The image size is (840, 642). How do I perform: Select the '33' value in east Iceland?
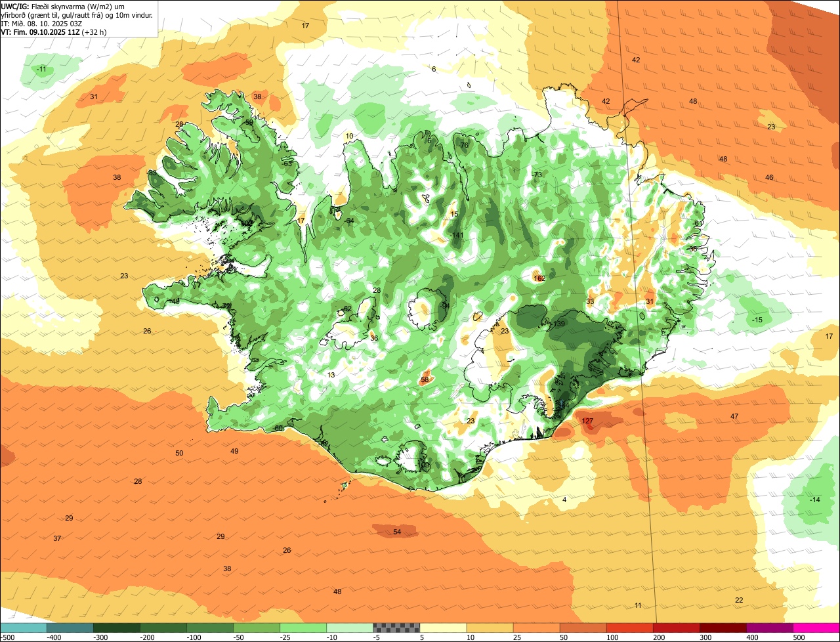pos(590,301)
